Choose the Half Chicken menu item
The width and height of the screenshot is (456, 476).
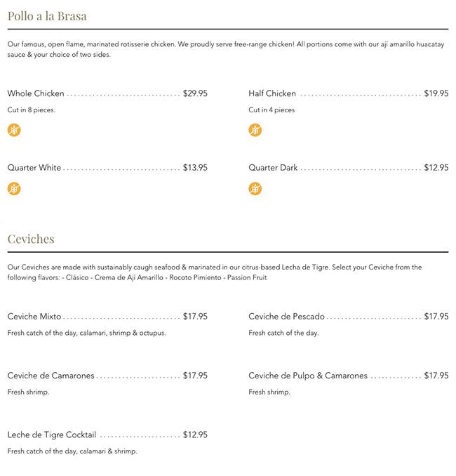[x=272, y=93]
